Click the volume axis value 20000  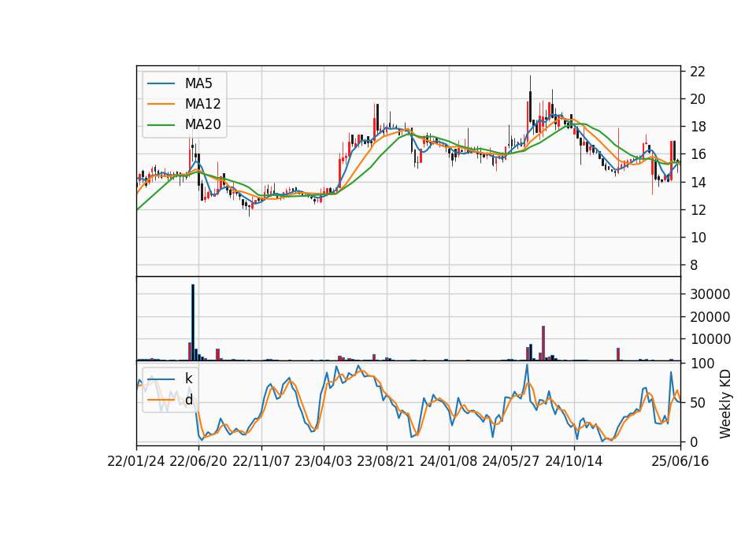[x=710, y=317]
